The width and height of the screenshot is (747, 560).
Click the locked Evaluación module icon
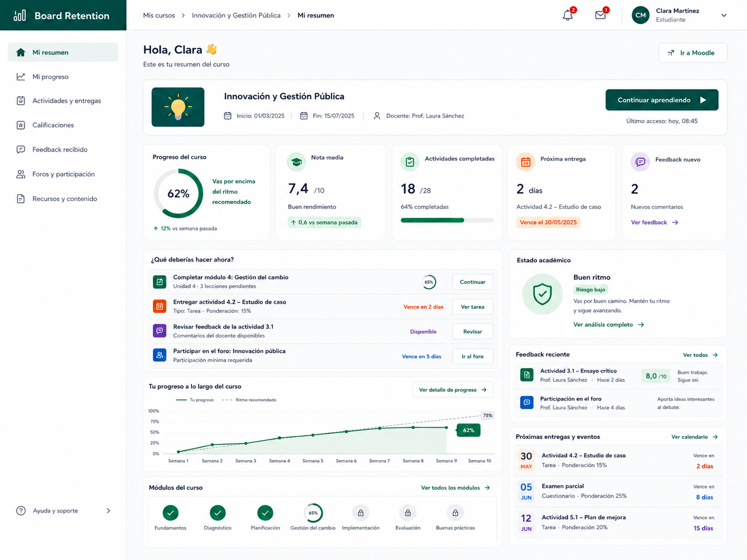click(x=408, y=513)
